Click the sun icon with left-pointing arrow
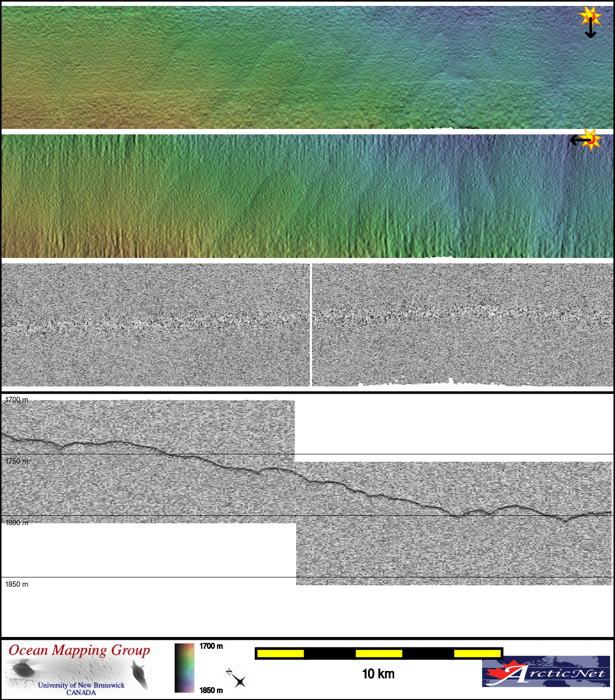 (x=585, y=140)
